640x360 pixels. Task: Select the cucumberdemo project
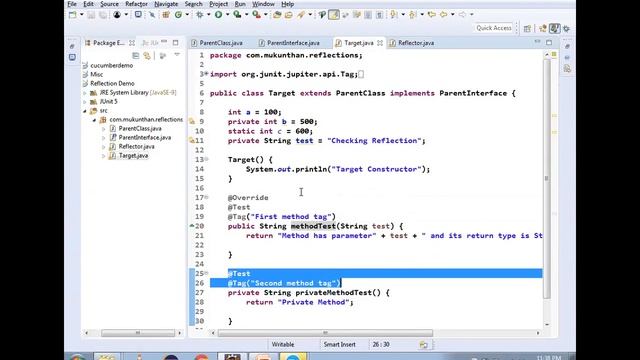coord(111,65)
